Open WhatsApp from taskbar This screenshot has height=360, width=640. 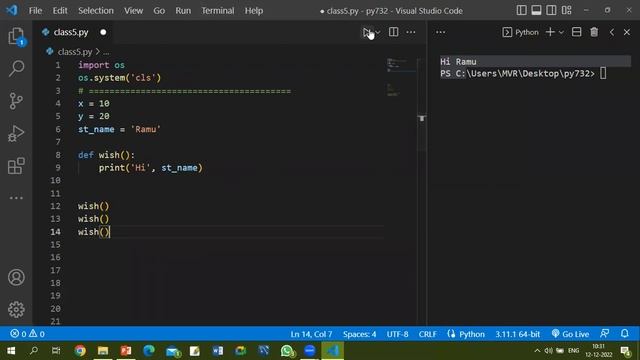(x=287, y=351)
